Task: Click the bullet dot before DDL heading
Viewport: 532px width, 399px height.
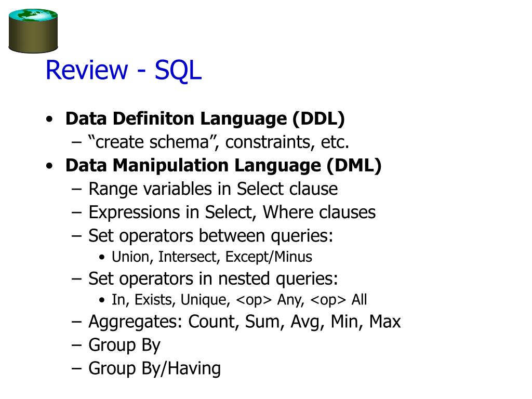Action: (49, 119)
